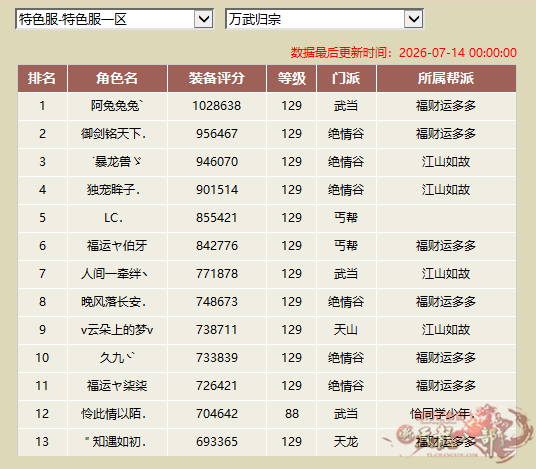Image resolution: width=536 pixels, height=469 pixels.
Task: Click equipment score 855421
Action: click(x=216, y=218)
